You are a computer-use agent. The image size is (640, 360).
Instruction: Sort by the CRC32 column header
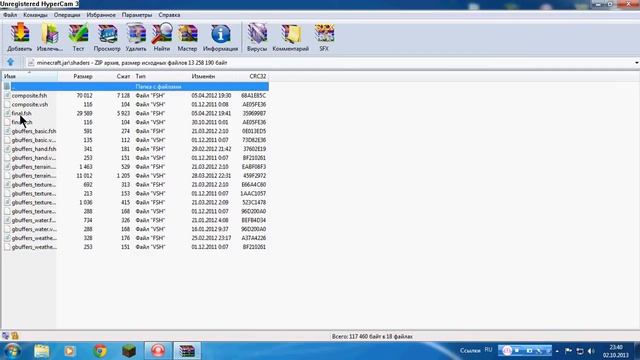click(x=257, y=76)
